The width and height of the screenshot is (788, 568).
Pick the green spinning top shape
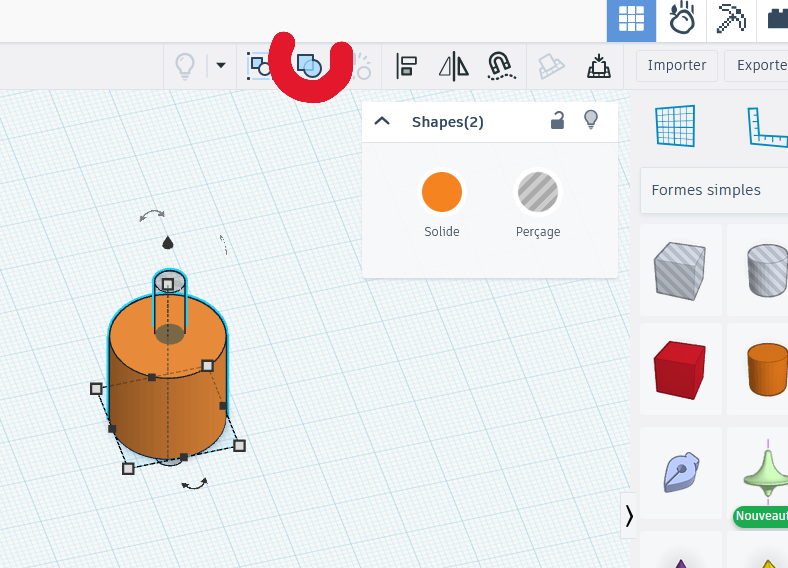point(766,472)
